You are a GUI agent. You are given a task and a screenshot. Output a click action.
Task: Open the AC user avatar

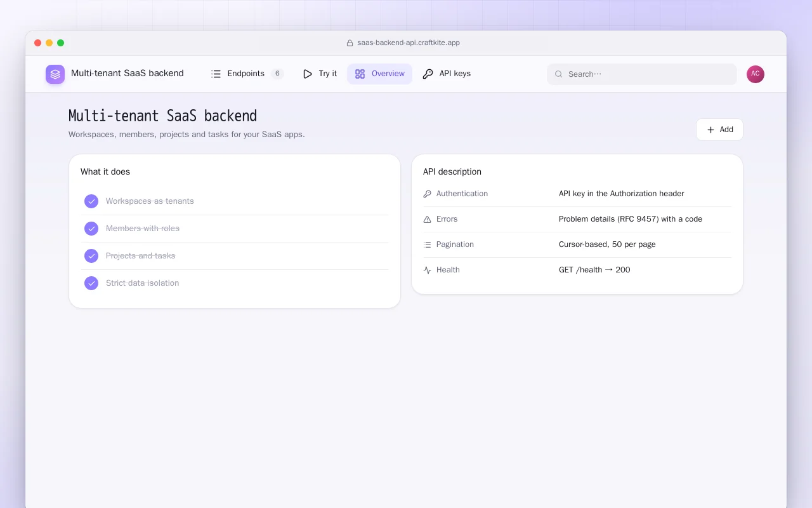pyautogui.click(x=756, y=74)
